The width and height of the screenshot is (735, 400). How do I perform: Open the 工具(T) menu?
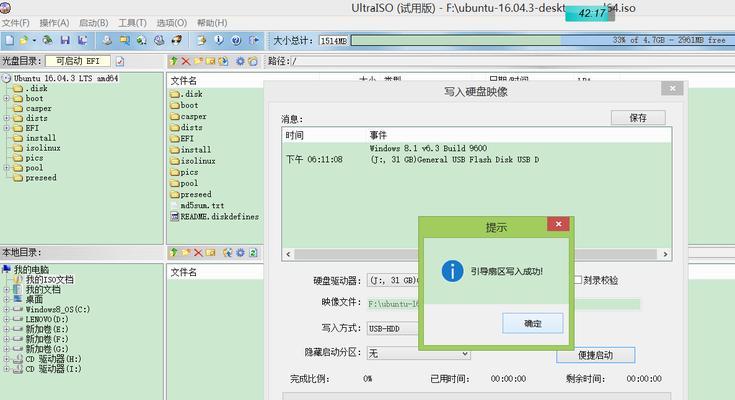tap(133, 23)
